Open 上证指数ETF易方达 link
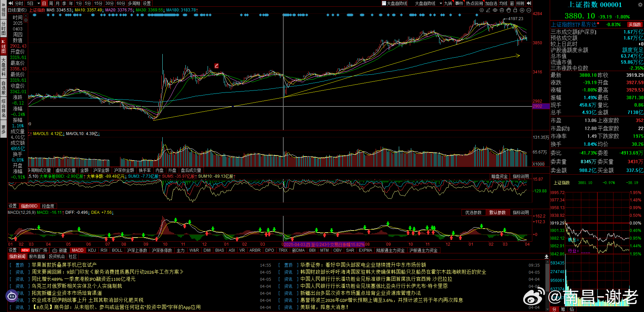Viewport: 644px width, 312px height. click(x=574, y=24)
